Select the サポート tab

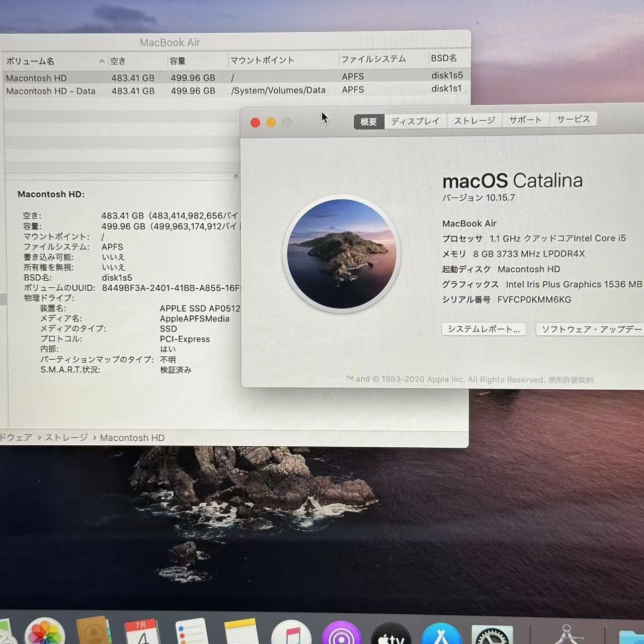click(x=525, y=120)
